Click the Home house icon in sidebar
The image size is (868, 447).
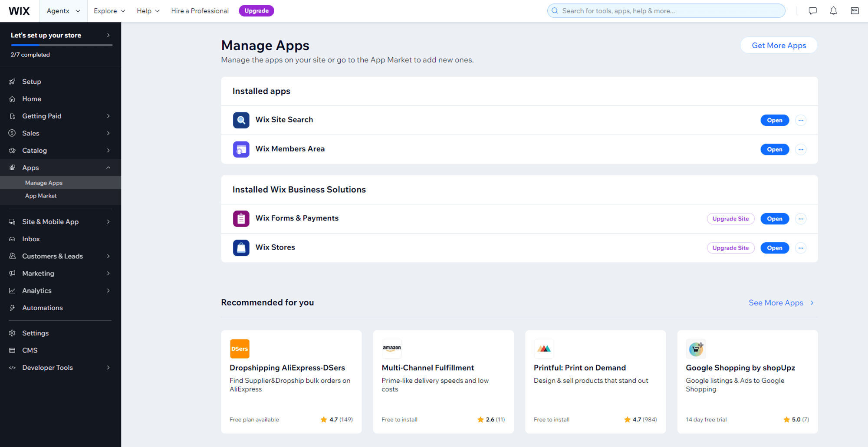12,99
